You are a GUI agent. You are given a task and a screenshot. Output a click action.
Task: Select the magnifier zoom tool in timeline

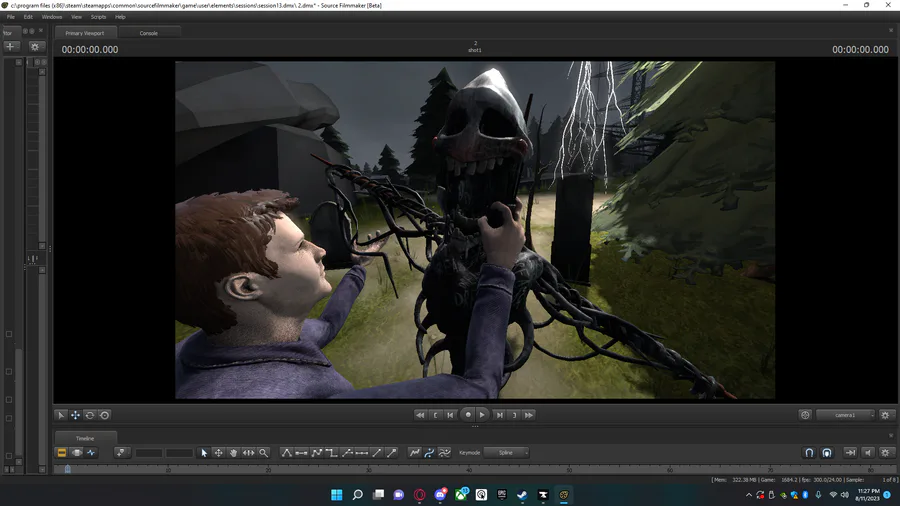point(263,453)
